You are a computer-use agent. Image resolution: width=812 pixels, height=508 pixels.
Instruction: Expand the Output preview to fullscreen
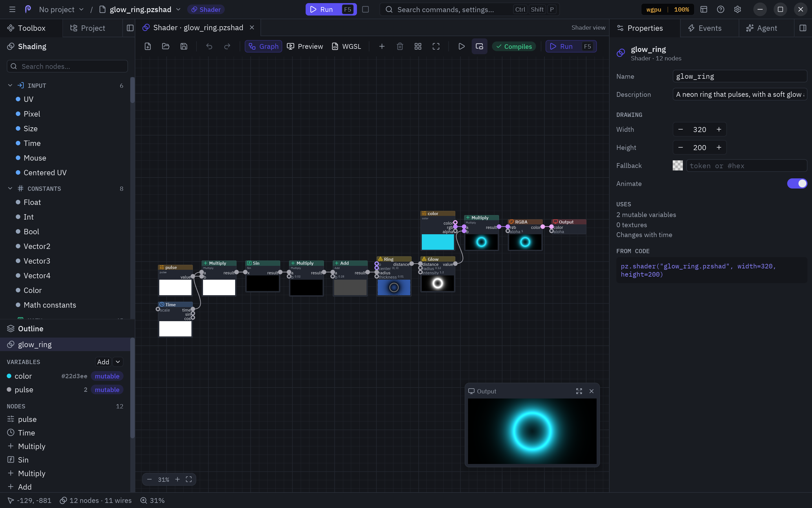579,391
